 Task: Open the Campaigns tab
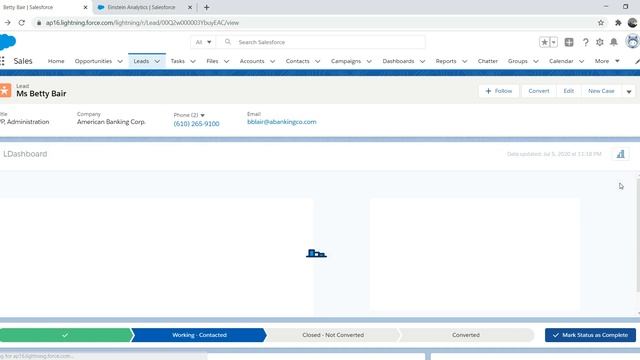[346, 61]
